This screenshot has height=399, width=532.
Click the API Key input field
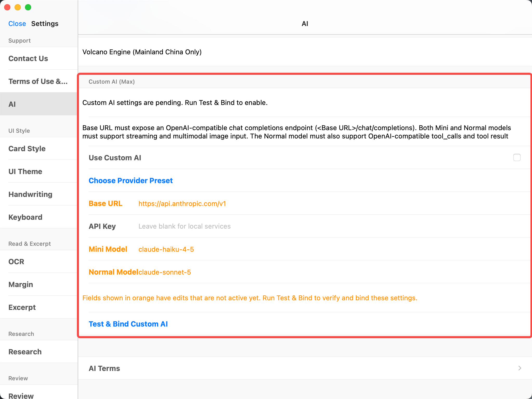(x=334, y=226)
